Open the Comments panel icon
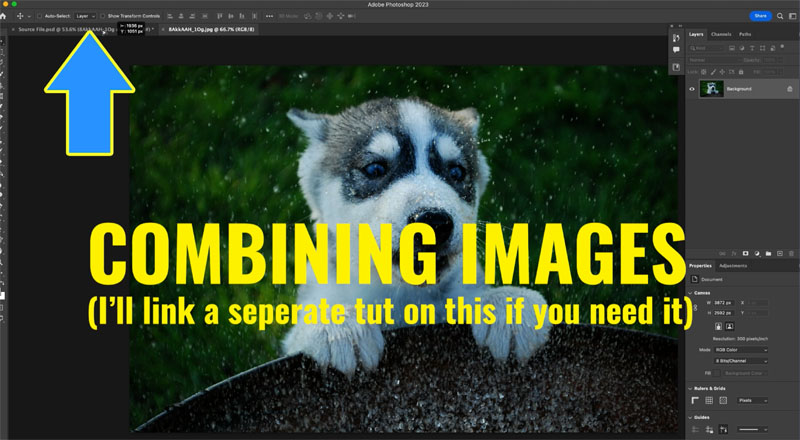The height and width of the screenshot is (440, 800). tap(676, 50)
